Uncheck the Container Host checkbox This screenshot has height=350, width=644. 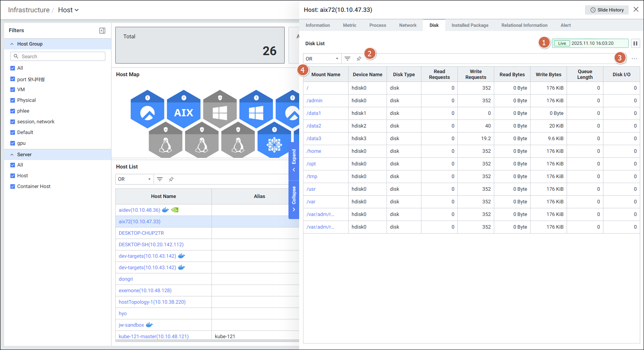click(x=13, y=186)
